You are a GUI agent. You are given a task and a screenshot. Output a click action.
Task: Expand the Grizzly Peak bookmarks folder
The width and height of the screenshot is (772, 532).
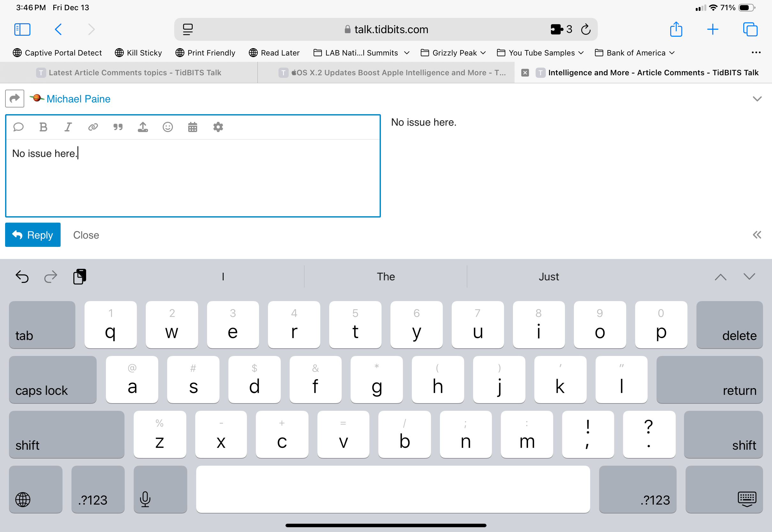tap(453, 53)
